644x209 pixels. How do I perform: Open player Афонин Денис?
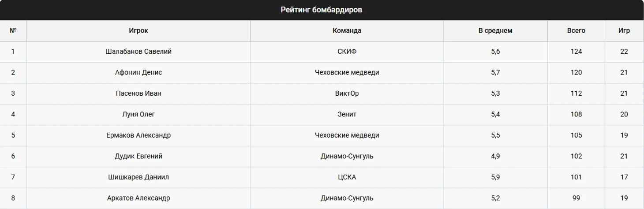(x=139, y=72)
